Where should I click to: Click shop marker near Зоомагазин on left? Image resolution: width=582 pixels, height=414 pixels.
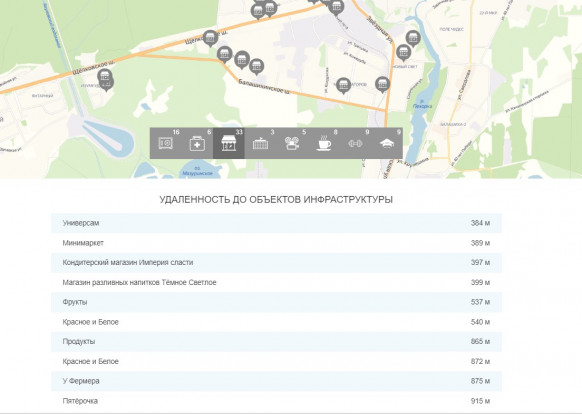click(x=105, y=78)
